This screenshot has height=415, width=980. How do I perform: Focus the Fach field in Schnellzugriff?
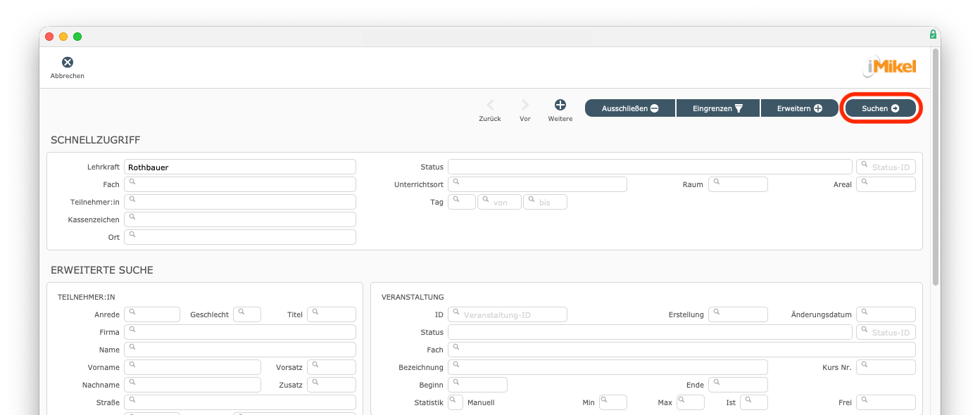tap(240, 184)
